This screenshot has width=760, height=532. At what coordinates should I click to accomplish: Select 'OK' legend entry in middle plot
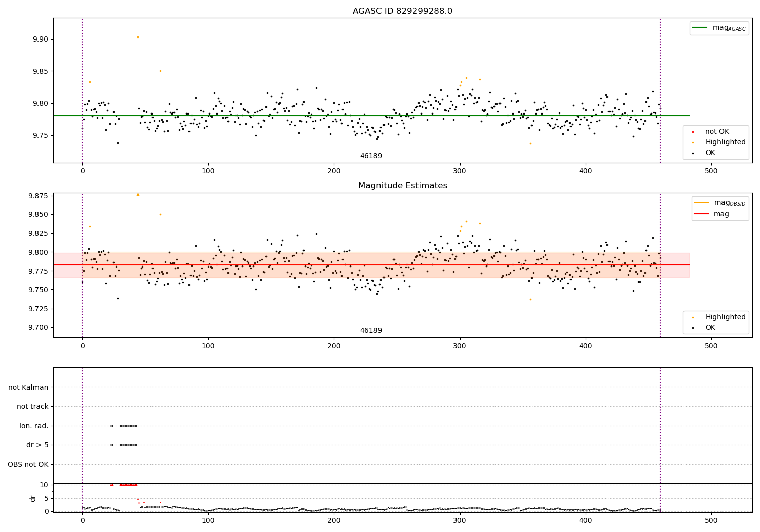pyautogui.click(x=710, y=327)
